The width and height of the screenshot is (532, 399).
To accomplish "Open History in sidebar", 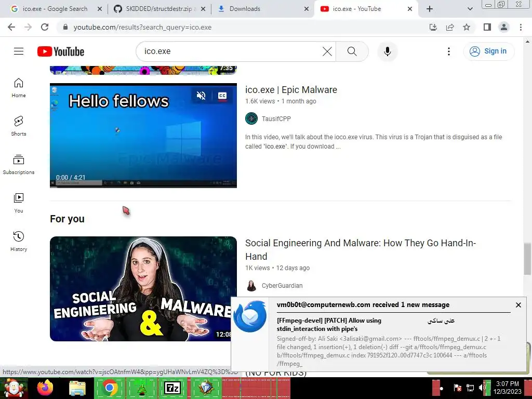I will tap(19, 241).
